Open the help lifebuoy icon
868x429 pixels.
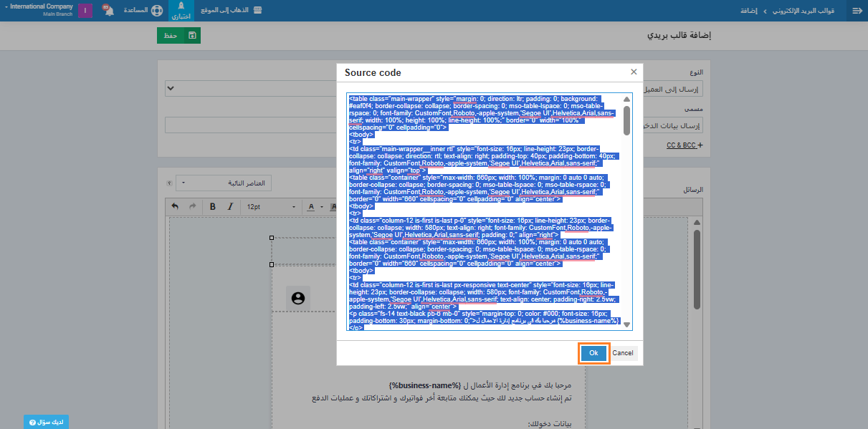pyautogui.click(x=157, y=11)
